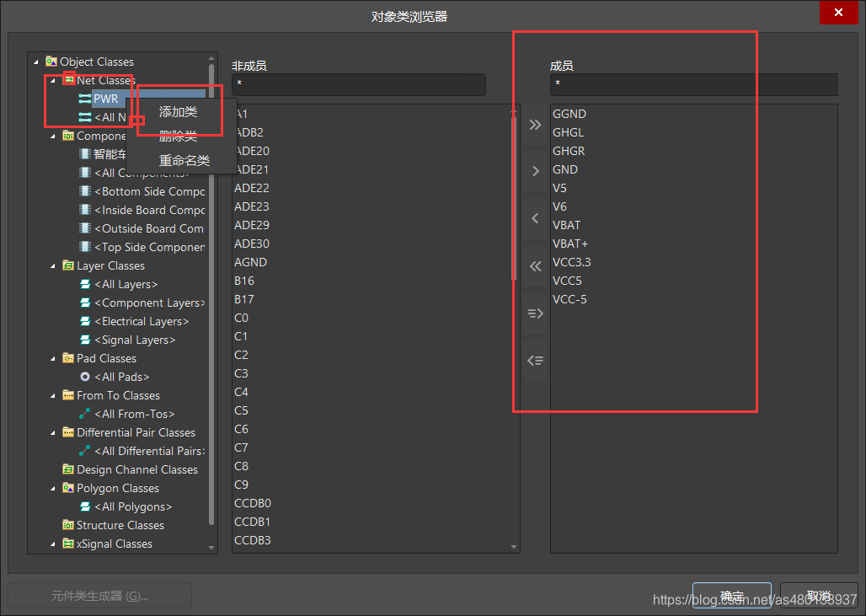Choose 重命名类 from the context menu
866x616 pixels.
point(181,161)
